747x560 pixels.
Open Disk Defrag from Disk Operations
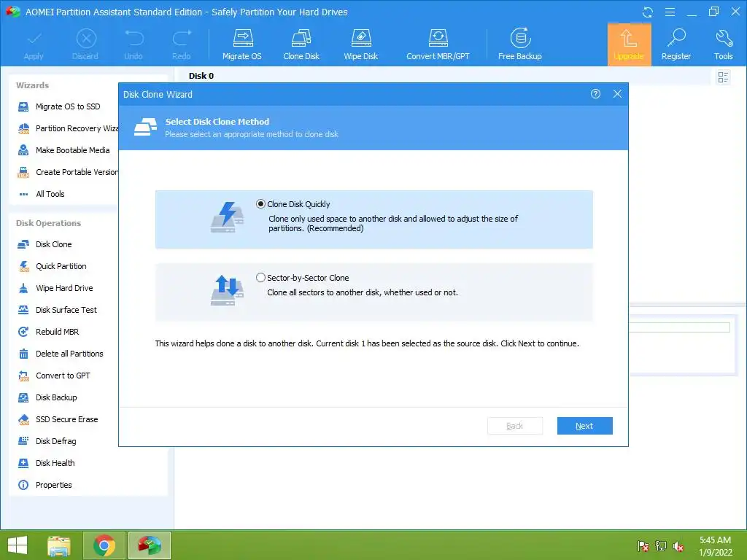coord(55,441)
